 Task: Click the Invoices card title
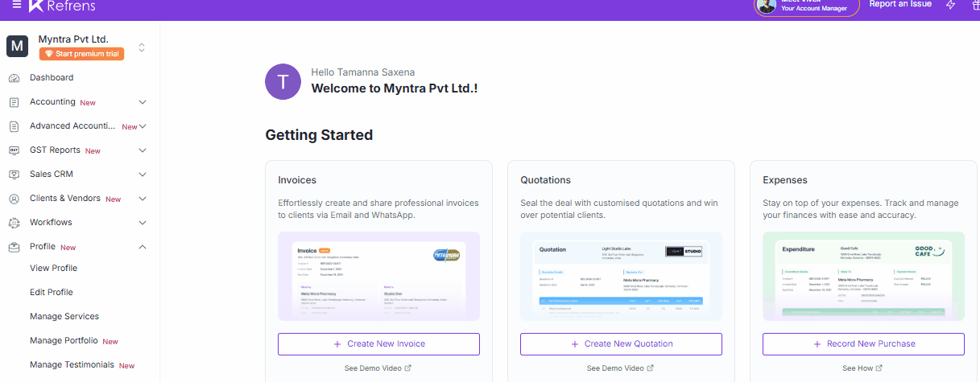tap(297, 180)
